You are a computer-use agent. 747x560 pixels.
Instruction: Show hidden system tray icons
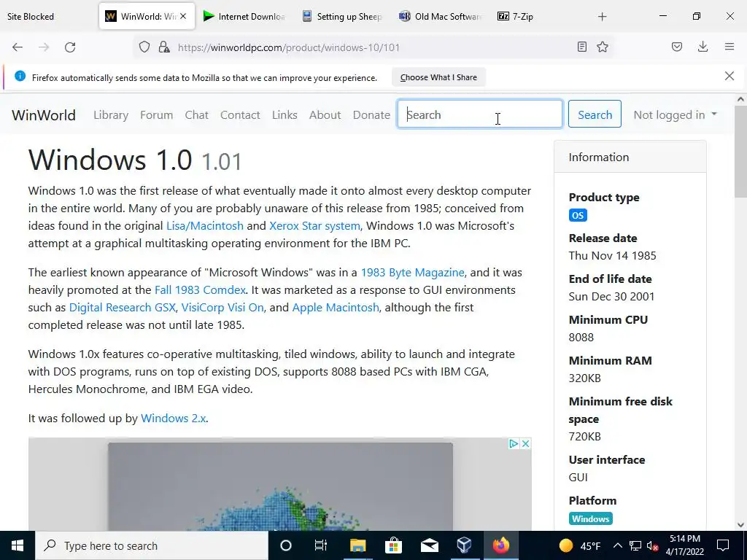coord(617,545)
